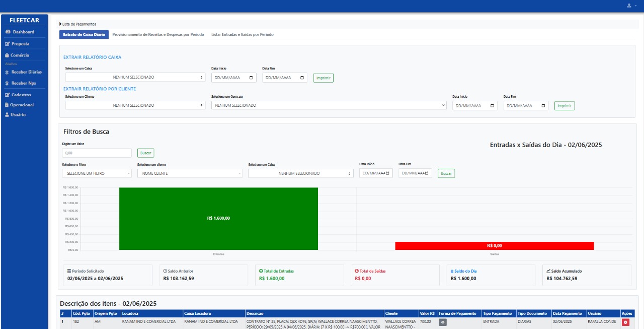
Task: Click the Dashboard gauge icon
Action: tap(7, 32)
